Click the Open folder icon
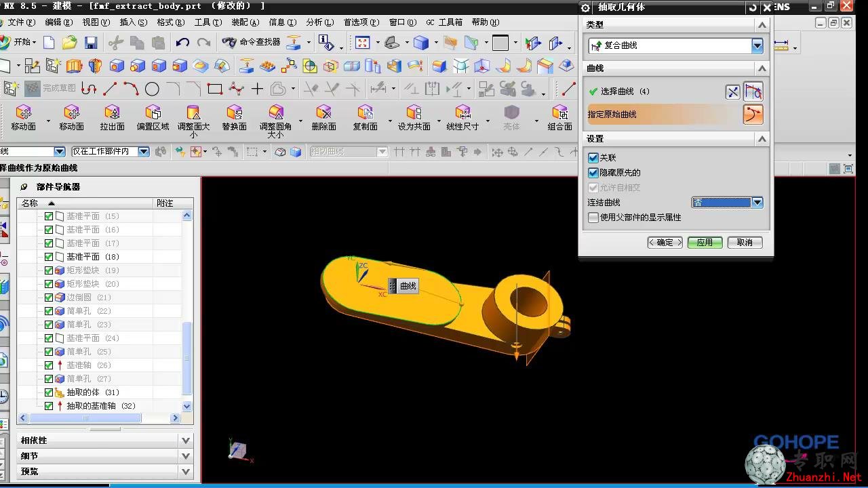The image size is (868, 488). [69, 43]
